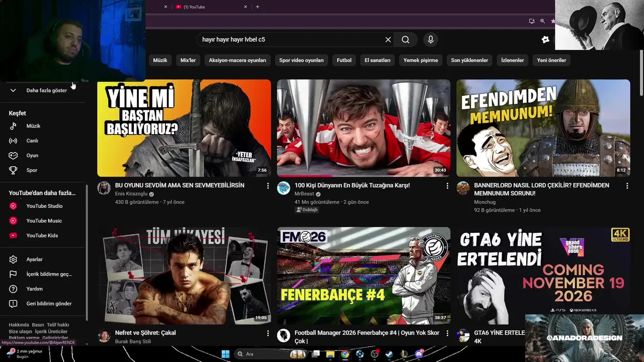Screen dimensions: 644x362
Task: Open the Monchug channel name link
Action: pos(485,202)
